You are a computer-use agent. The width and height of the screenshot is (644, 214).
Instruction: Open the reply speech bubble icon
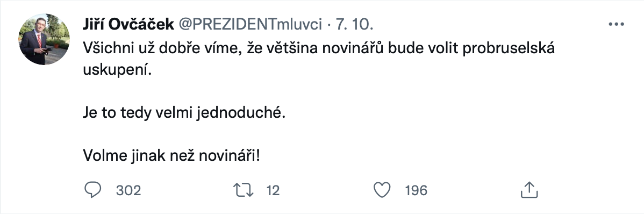92,190
